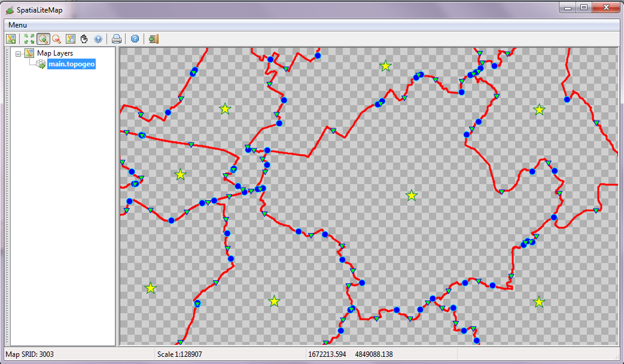Click the map with magnifier toolbar icon
The height and width of the screenshot is (364, 624).
(71, 39)
